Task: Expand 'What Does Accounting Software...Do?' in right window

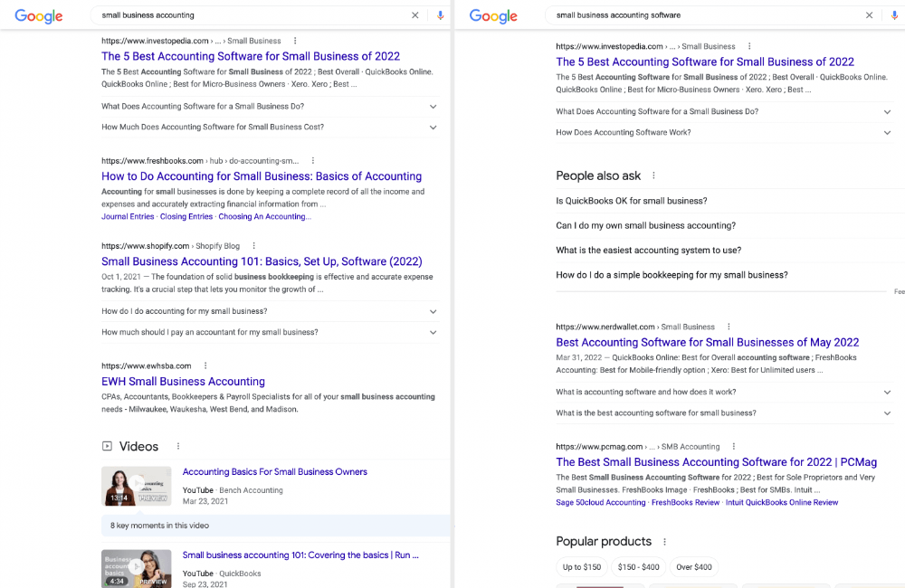Action: 724,112
